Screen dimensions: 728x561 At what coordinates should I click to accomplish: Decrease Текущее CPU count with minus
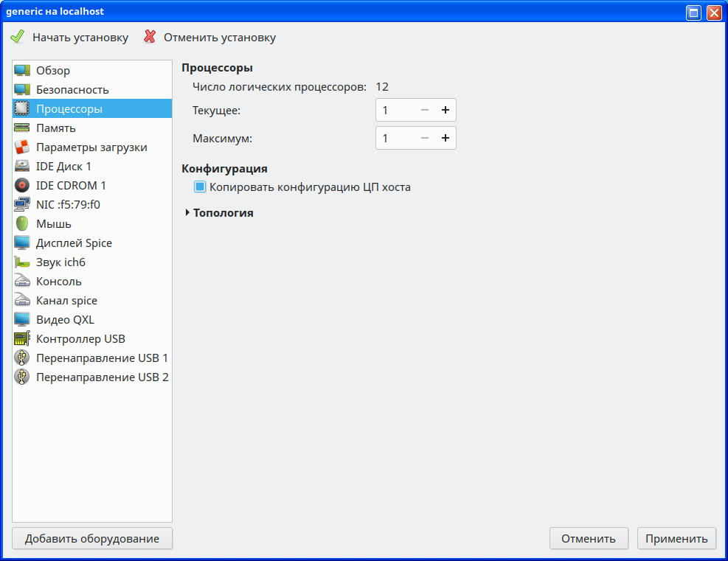tap(424, 110)
